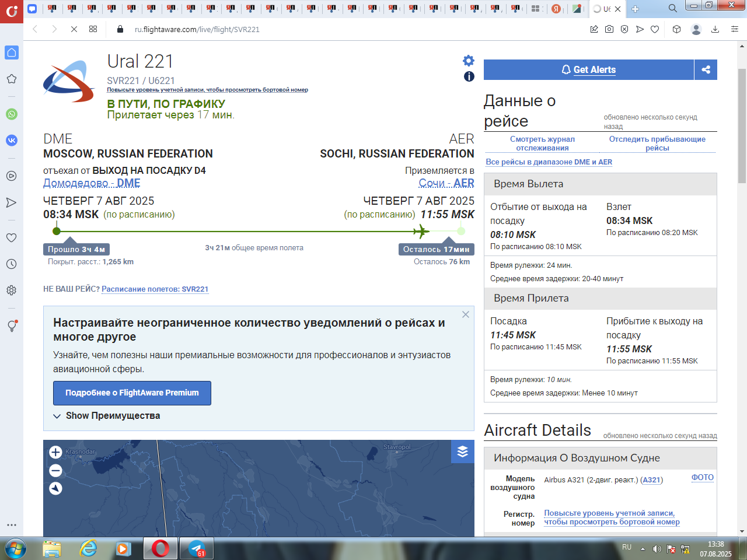Reset map orientation compass button
Screen dimensions: 747x560
[55, 488]
